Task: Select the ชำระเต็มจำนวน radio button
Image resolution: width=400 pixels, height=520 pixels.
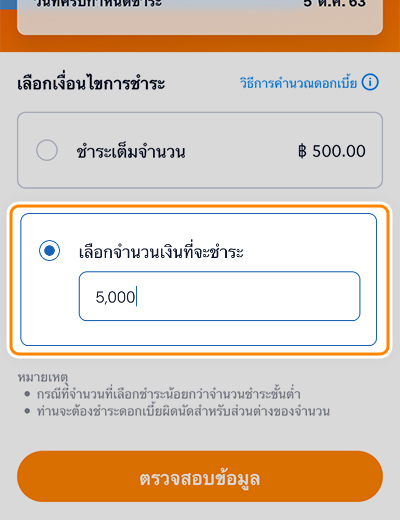Action: tap(47, 150)
